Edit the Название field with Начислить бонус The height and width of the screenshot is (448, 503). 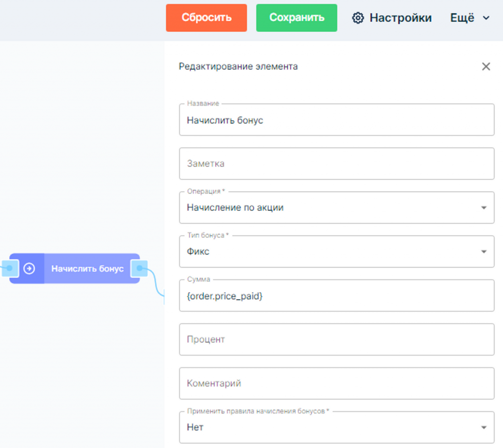[x=336, y=120]
